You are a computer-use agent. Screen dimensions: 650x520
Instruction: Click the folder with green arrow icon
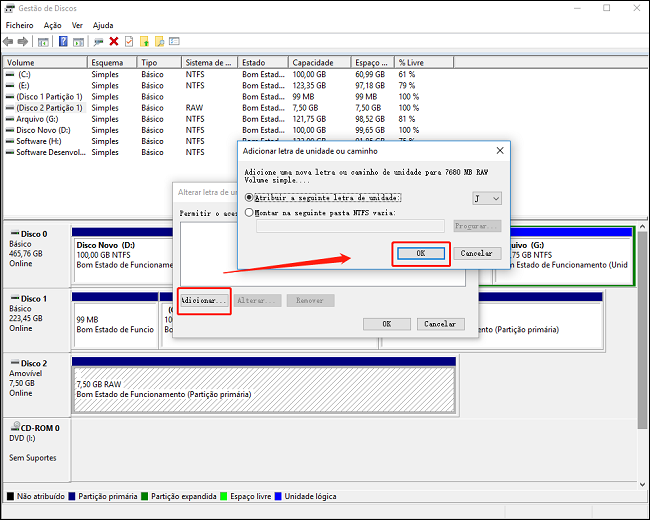click(x=144, y=41)
